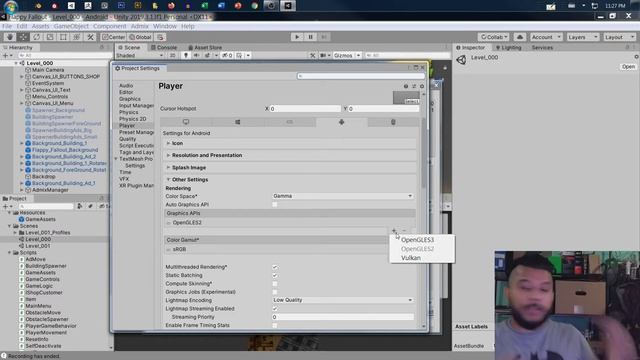Screen dimensions: 640x360
Task: Open custom editor tools icon
Action: click(x=90, y=37)
